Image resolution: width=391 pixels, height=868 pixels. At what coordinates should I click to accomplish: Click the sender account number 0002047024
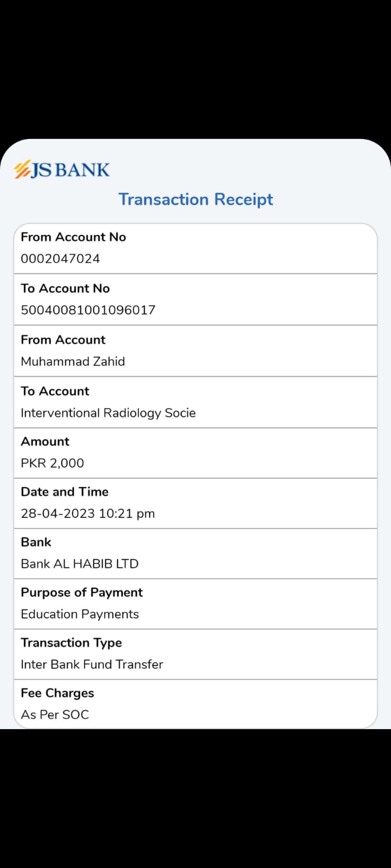coord(60,259)
